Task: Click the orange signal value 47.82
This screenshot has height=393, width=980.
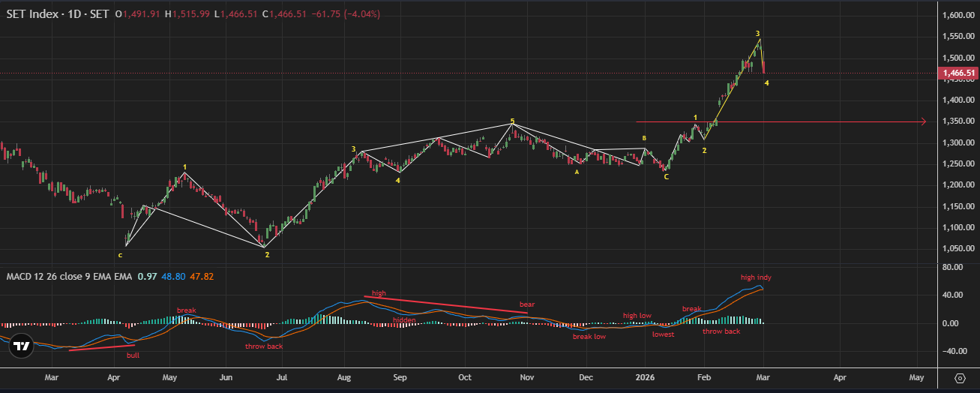Action: (x=202, y=277)
